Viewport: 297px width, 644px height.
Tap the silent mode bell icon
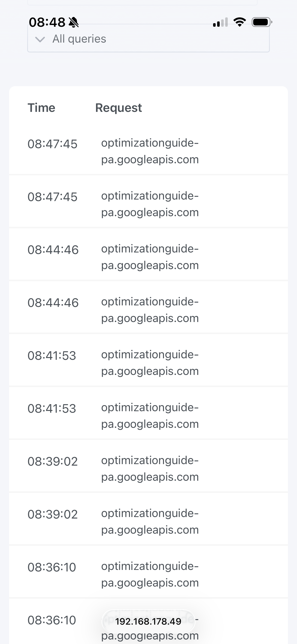point(74,22)
